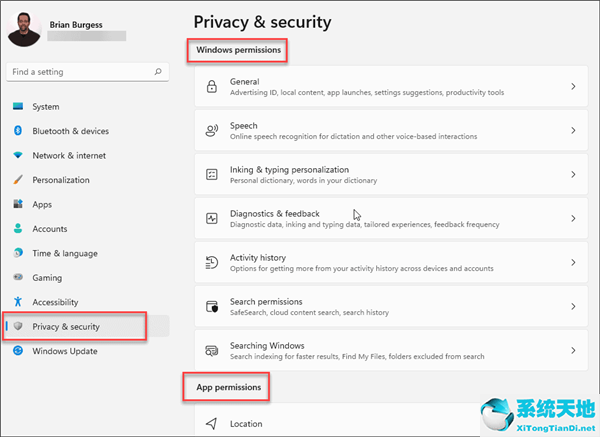Click the Location arrow icon
Image resolution: width=600 pixels, height=437 pixels.
[x=211, y=424]
